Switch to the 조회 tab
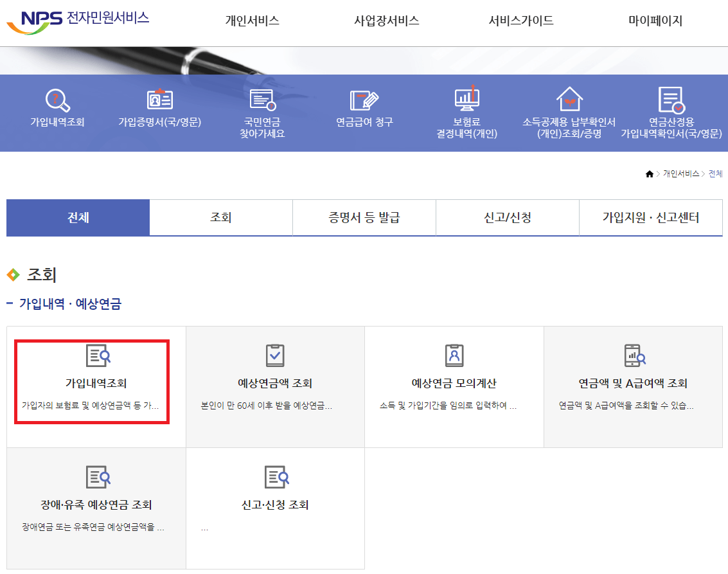The width and height of the screenshot is (728, 574). (x=220, y=217)
